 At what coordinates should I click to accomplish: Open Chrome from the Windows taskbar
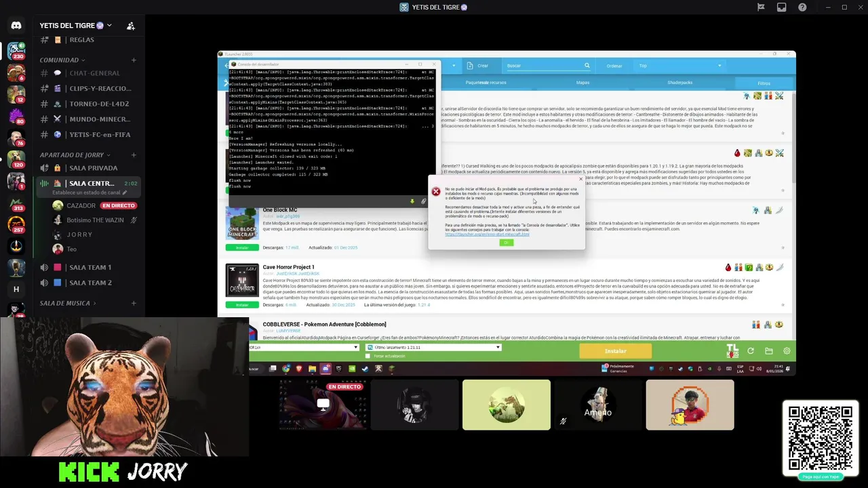click(x=285, y=369)
